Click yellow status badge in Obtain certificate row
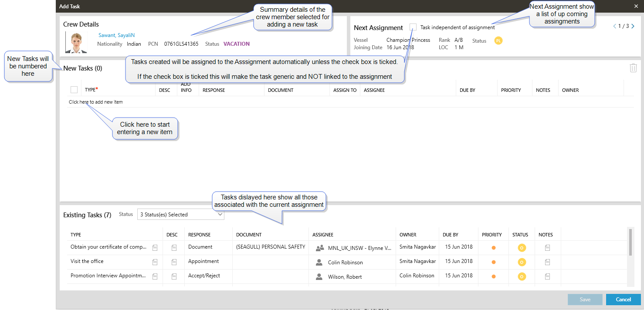 coord(521,248)
